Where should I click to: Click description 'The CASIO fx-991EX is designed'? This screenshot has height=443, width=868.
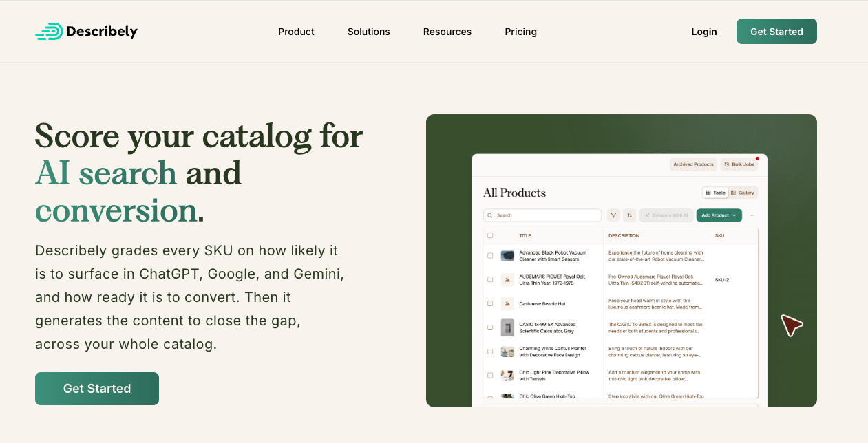pos(656,328)
